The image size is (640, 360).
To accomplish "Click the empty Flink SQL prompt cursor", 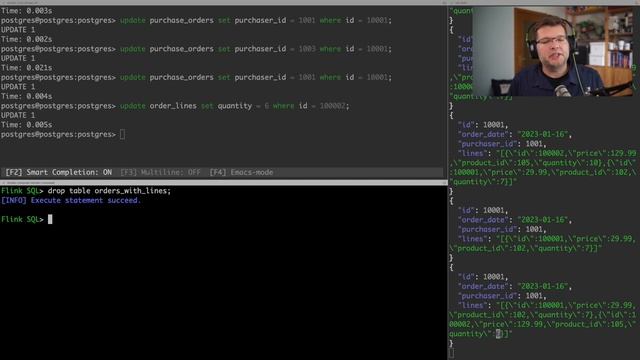I will coord(50,219).
